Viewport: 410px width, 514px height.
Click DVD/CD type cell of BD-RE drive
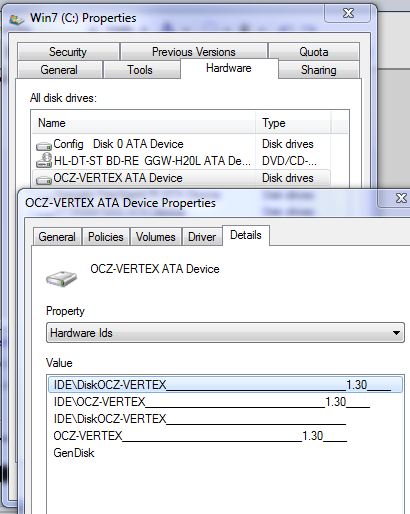[289, 161]
